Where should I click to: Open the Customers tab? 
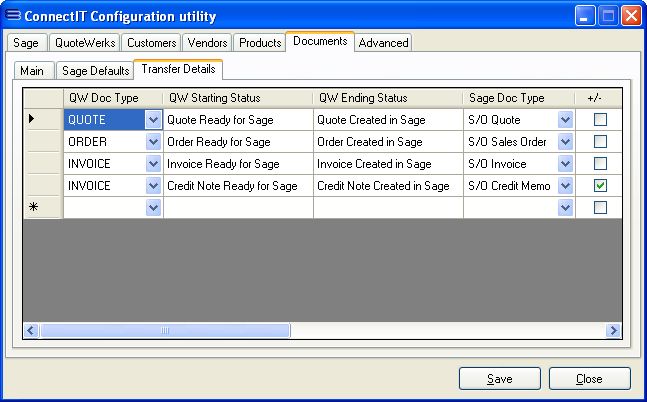point(151,43)
